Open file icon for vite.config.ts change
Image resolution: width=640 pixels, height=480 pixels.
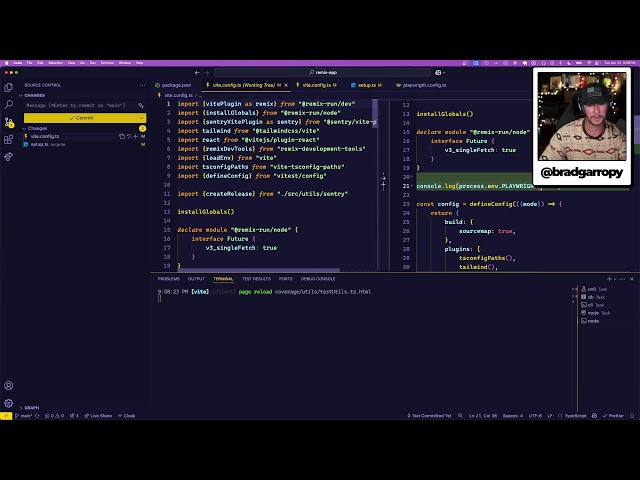tap(122, 136)
